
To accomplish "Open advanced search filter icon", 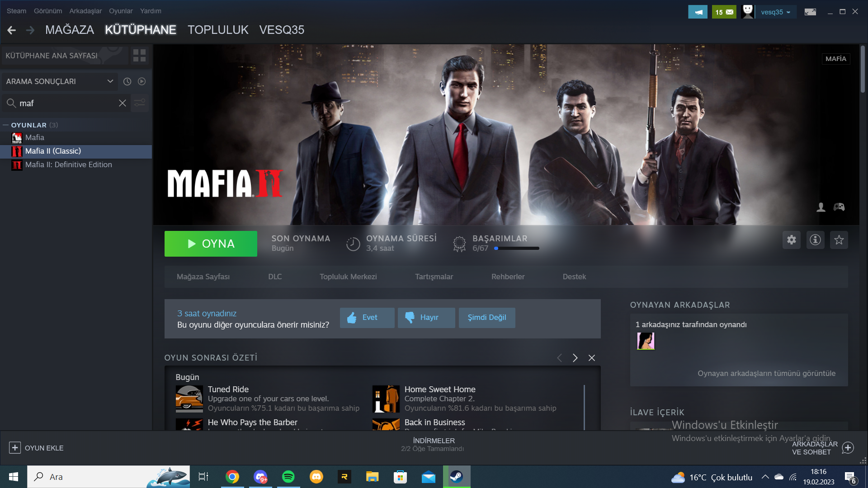I will (x=140, y=103).
